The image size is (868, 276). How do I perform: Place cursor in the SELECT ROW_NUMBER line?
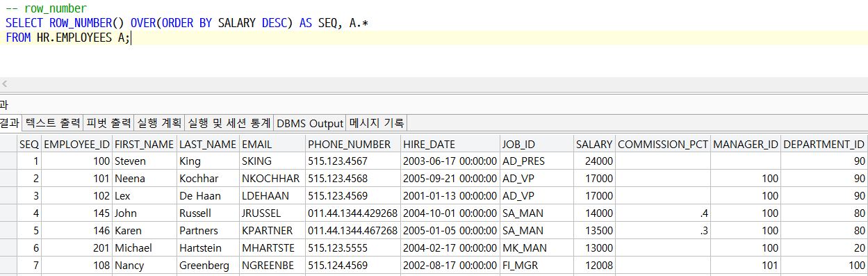[x=187, y=24]
